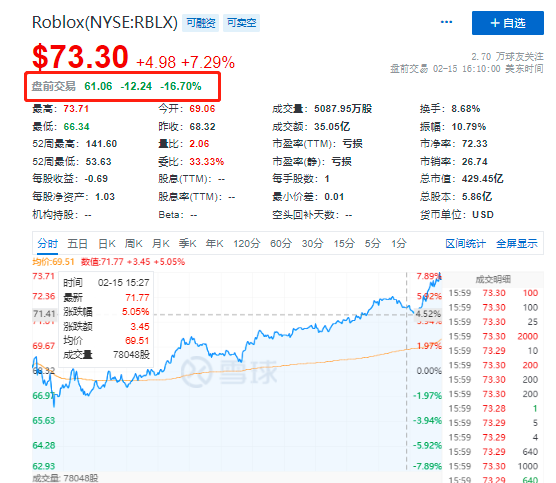
Task: Click the pre-market price 61.06
Action: tap(98, 86)
